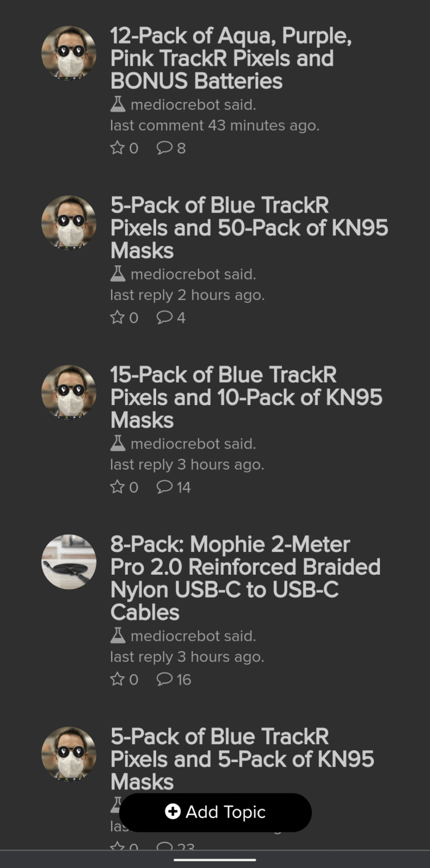
Task: Tap the cable thumbnail beside Mophie topic
Action: click(x=69, y=562)
